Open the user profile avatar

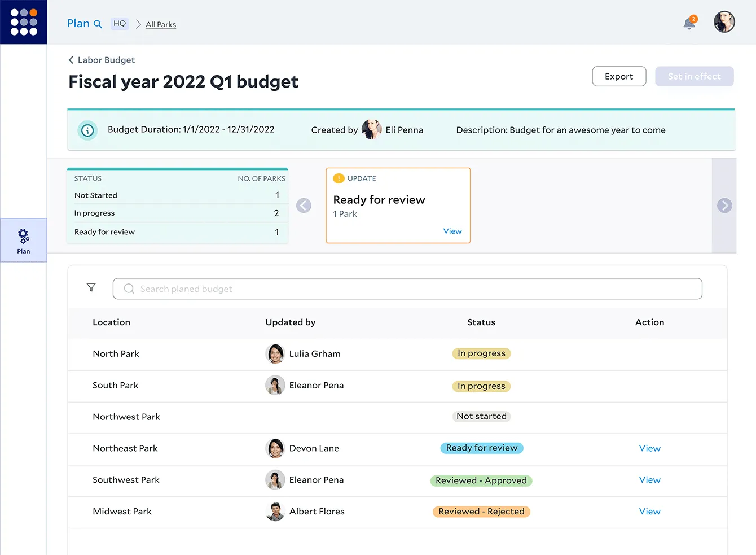click(724, 22)
